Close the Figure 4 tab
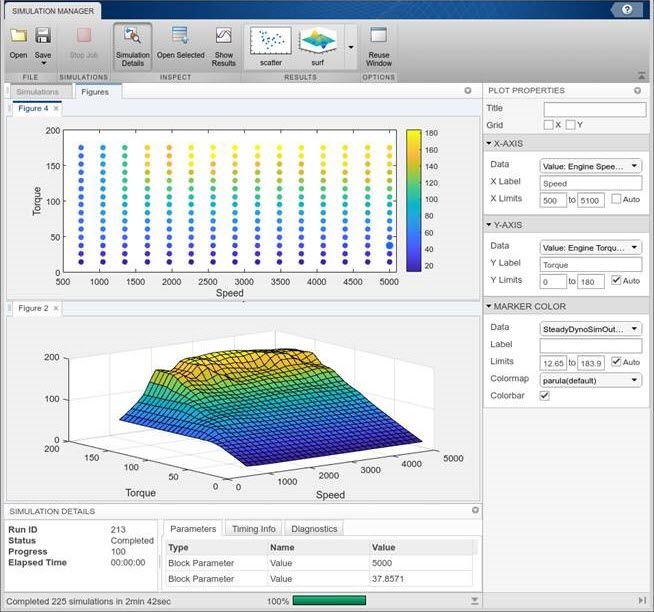The image size is (654, 612). coord(56,108)
